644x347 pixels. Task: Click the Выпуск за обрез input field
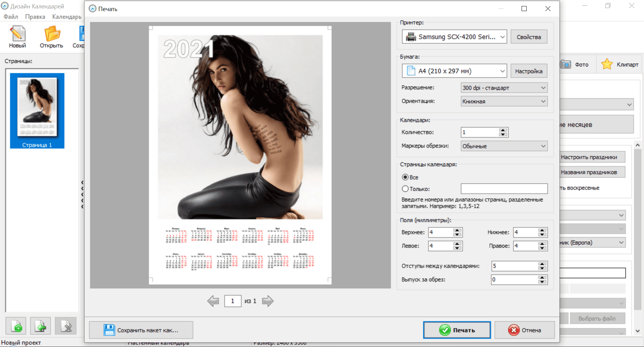(x=515, y=279)
